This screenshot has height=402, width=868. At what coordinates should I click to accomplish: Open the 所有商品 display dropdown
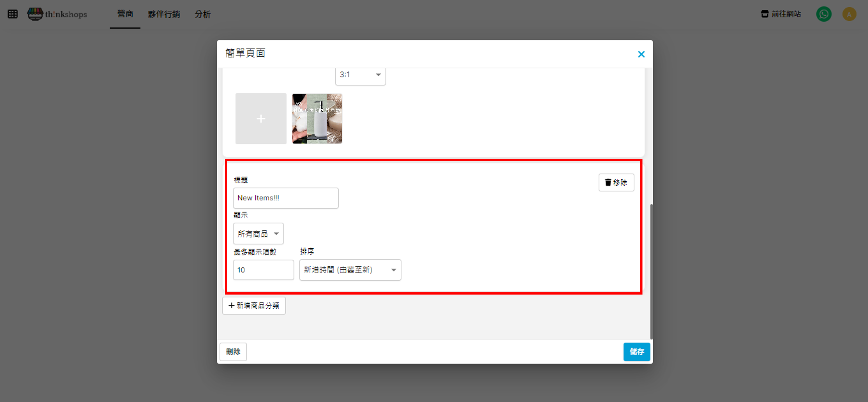(258, 233)
